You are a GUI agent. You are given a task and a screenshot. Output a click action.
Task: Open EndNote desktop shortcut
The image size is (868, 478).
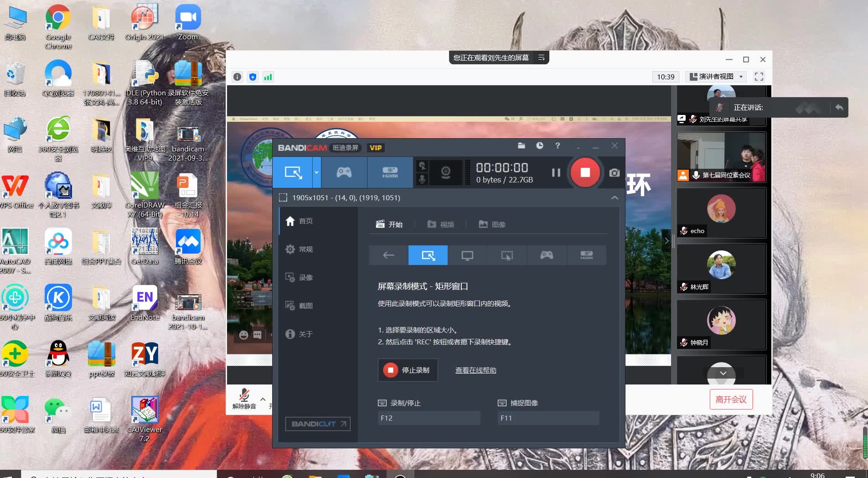pyautogui.click(x=145, y=303)
